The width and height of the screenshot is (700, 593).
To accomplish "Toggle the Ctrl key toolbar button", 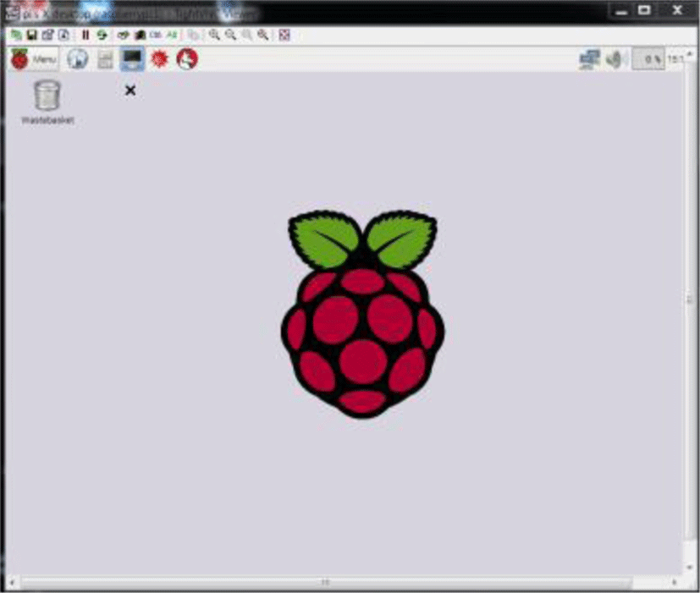I will (x=156, y=35).
